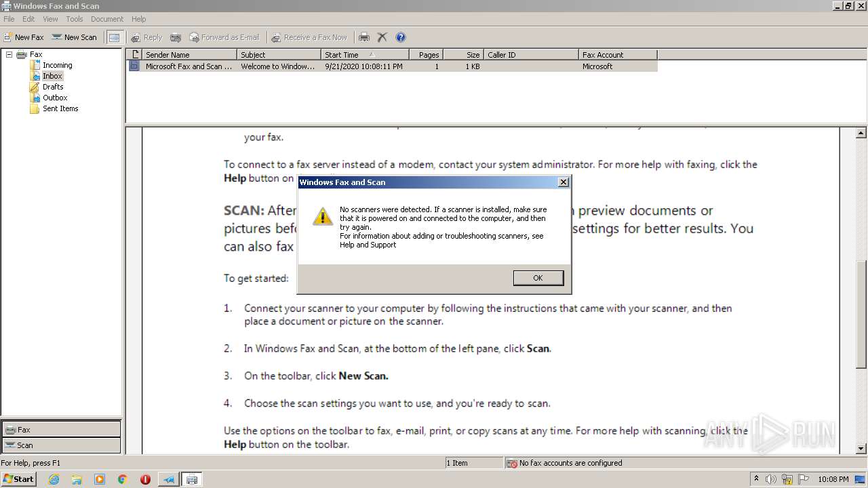Sort by Size column header
The width and height of the screenshot is (868, 488).
tap(464, 55)
